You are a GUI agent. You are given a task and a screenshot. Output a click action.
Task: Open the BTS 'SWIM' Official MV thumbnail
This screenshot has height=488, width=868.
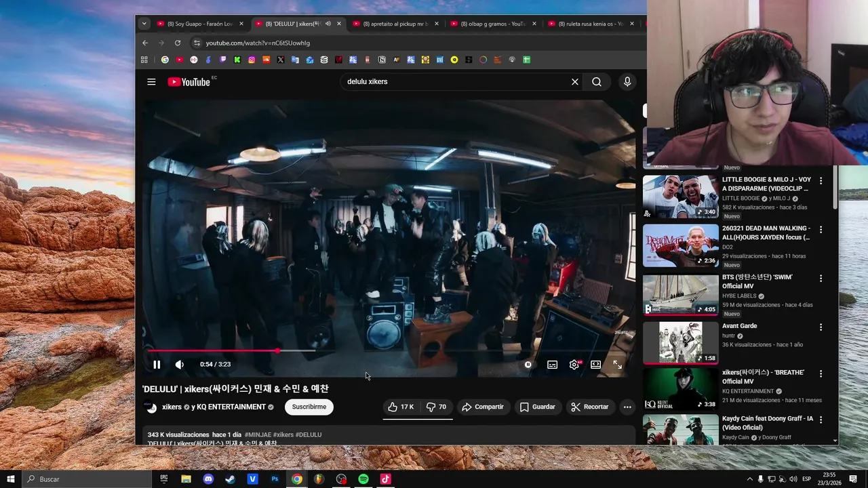point(680,295)
